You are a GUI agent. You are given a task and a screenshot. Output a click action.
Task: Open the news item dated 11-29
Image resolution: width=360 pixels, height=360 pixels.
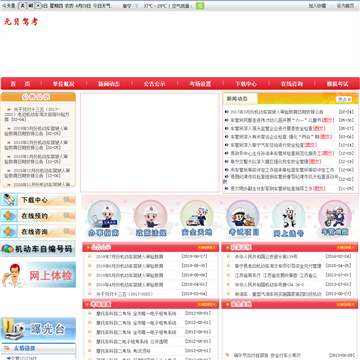(x=278, y=189)
